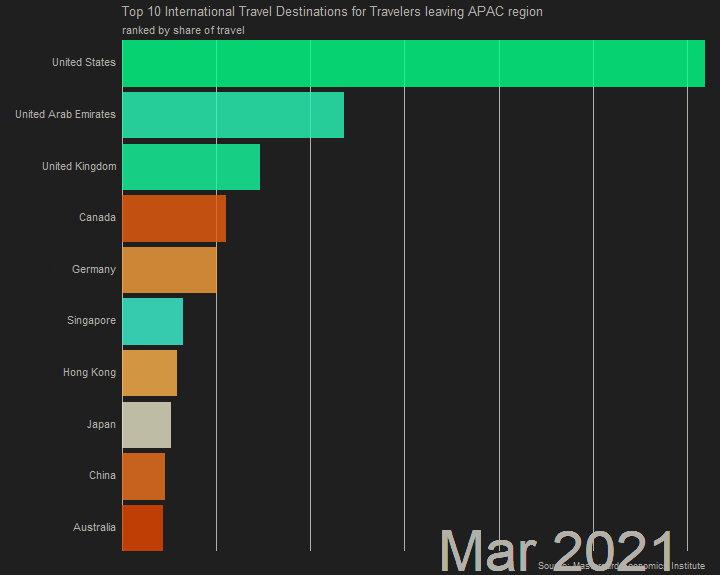720x575 pixels.
Task: Select the Australia bar
Action: tap(142, 528)
